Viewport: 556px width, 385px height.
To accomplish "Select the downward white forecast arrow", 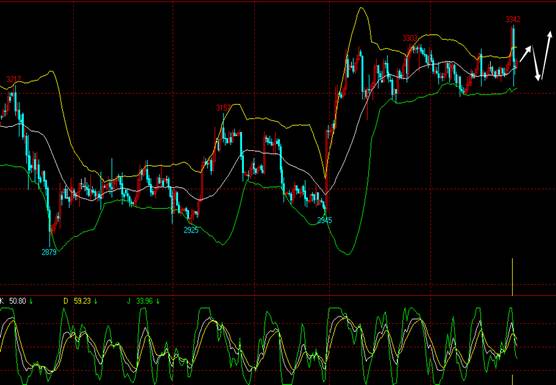I will point(536,62).
